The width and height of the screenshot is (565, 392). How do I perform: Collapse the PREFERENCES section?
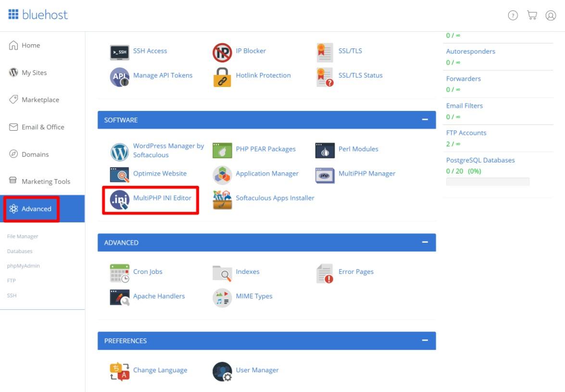point(425,340)
